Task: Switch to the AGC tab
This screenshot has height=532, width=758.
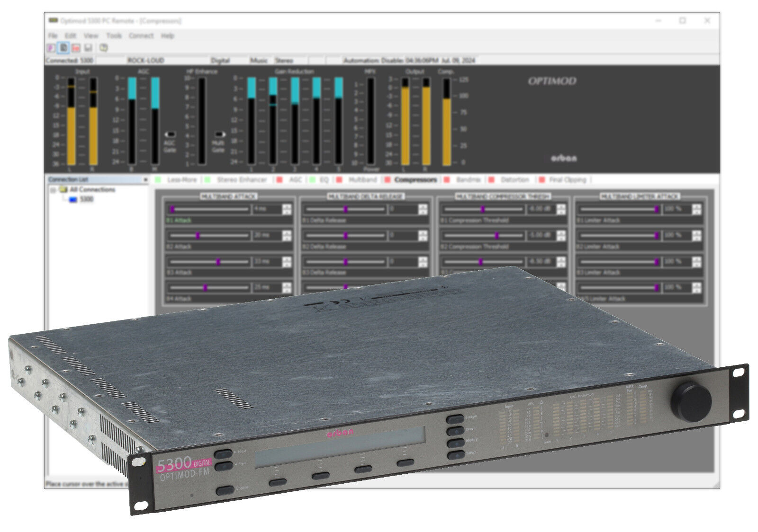Action: click(x=290, y=180)
